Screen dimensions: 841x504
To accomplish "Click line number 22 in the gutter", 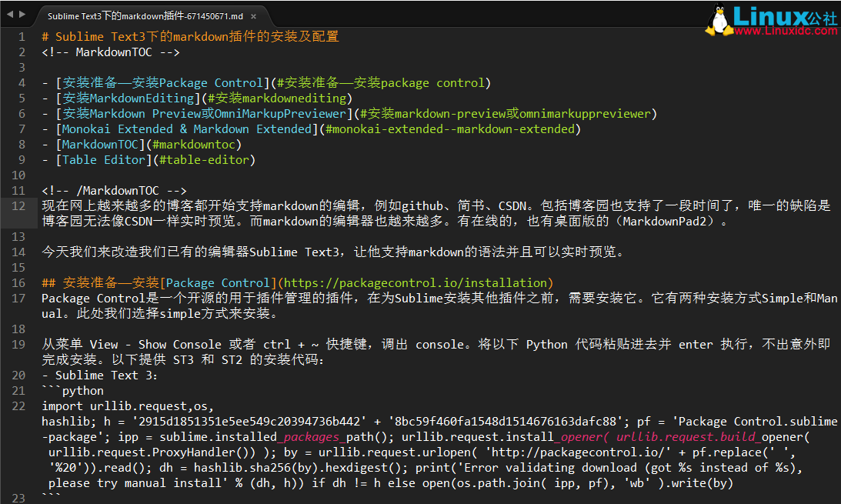I will coord(18,406).
